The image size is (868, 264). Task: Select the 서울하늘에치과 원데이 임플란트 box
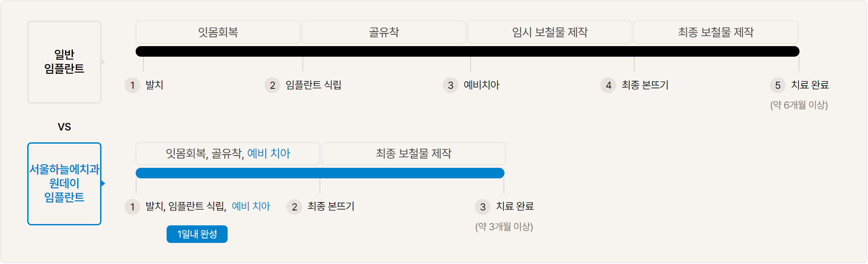point(64,184)
